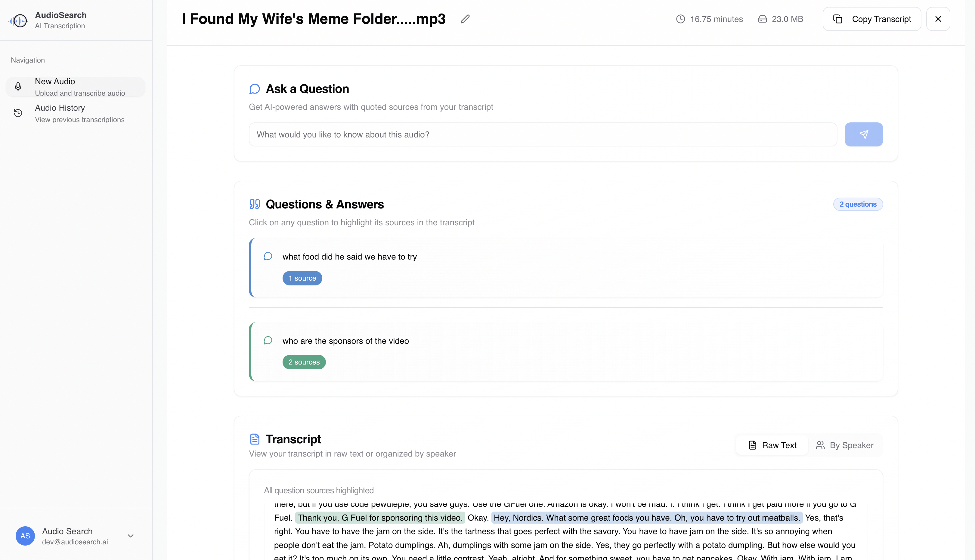
Task: Select question about food he said to try
Action: pos(566,268)
